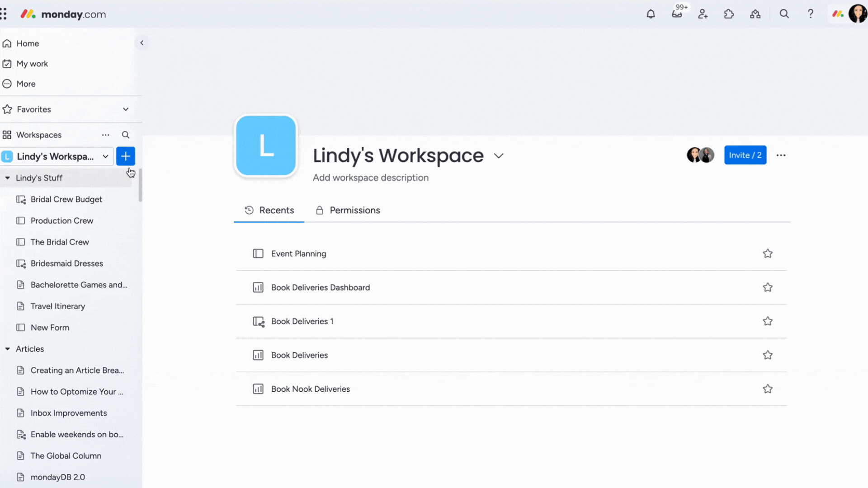Image resolution: width=868 pixels, height=488 pixels.
Task: Open the workspace options three-dot menu
Action: pos(781,155)
